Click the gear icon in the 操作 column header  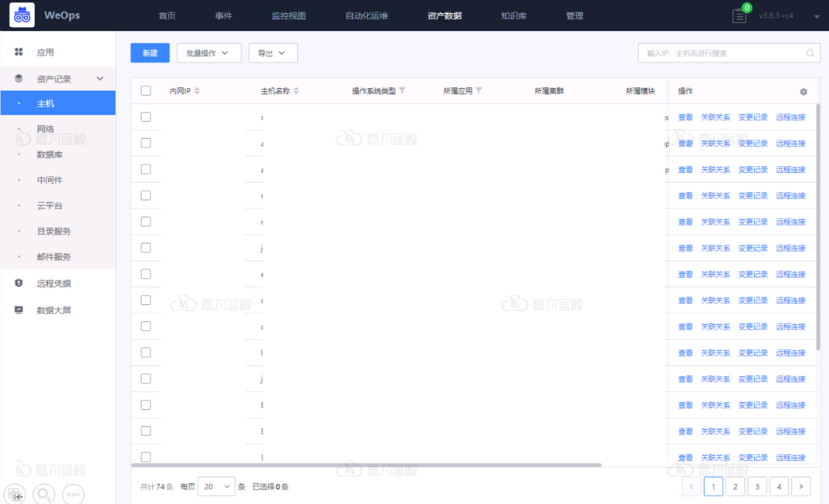click(x=803, y=91)
